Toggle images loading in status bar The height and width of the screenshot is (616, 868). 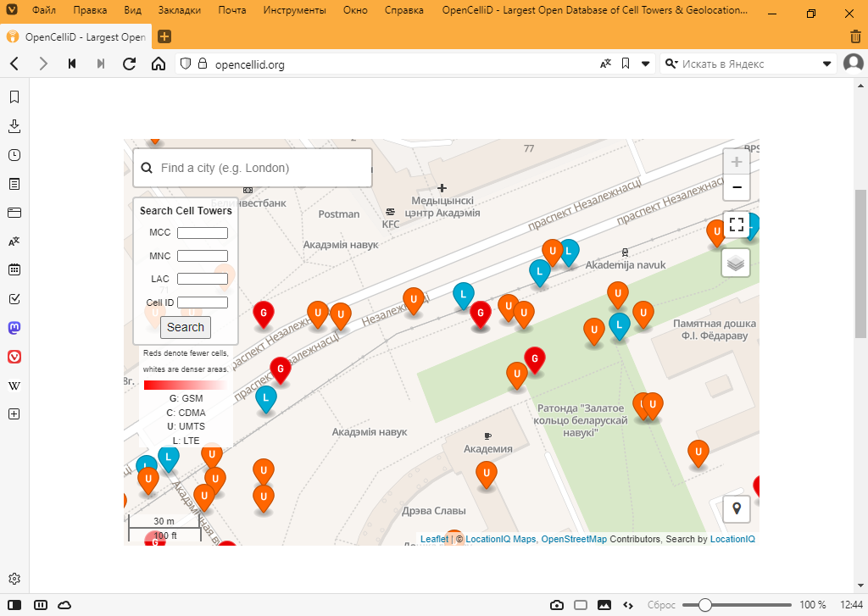click(x=604, y=605)
